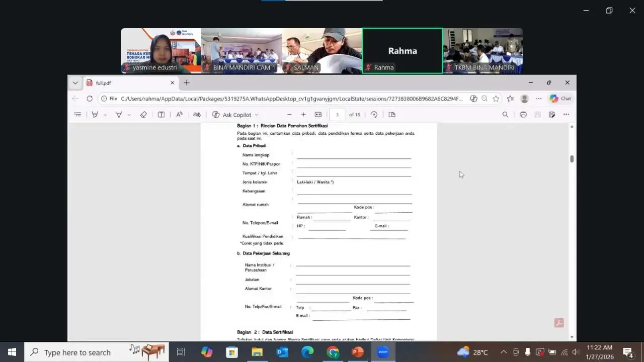644x362 pixels.
Task: Click the Translate icon in PDF toolbar
Action: 197,115
